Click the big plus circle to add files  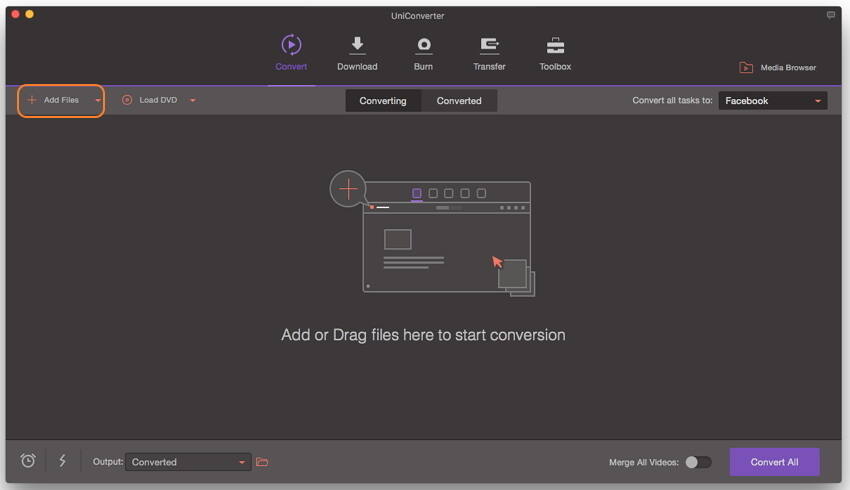click(x=348, y=189)
